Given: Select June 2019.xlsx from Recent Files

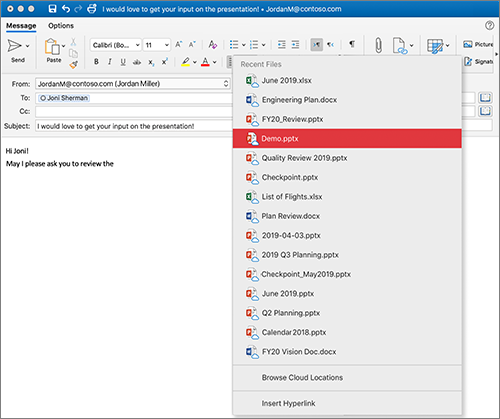Looking at the screenshot, I should pos(347,81).
